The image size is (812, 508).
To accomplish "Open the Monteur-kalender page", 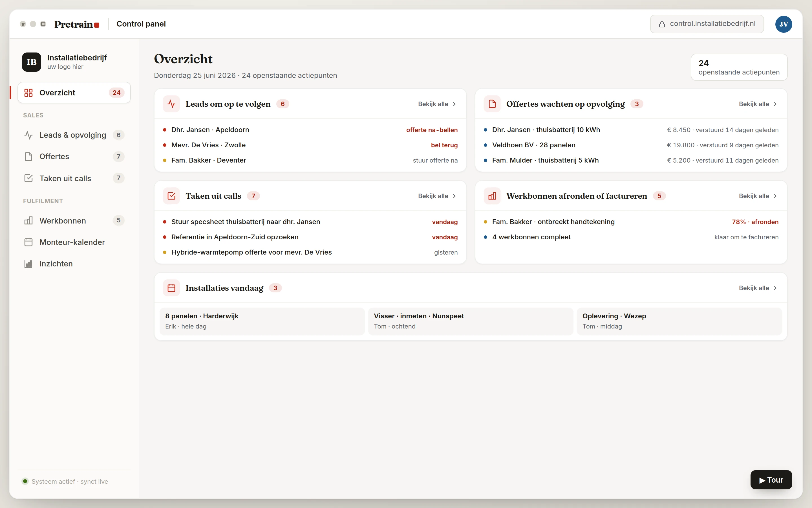I will [74, 242].
